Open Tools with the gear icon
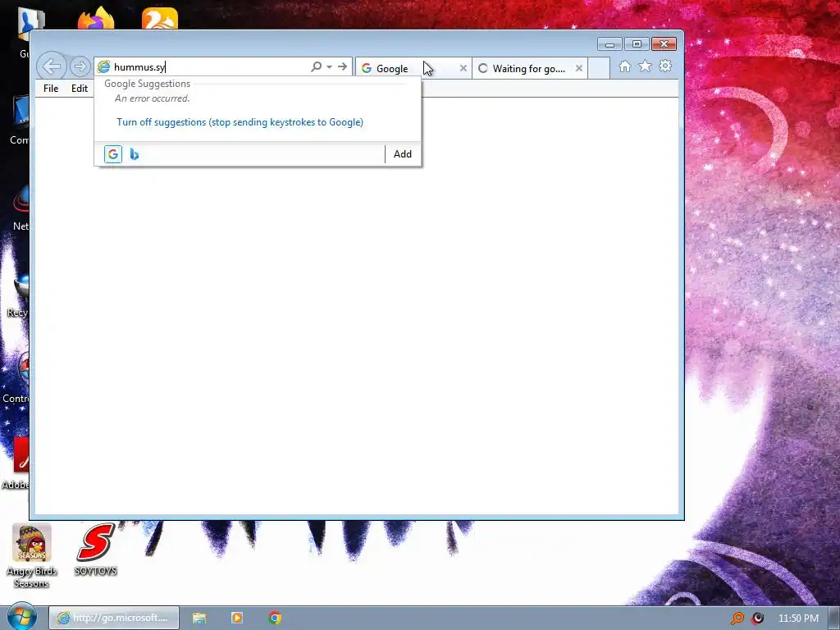The image size is (840, 630). coord(665,66)
